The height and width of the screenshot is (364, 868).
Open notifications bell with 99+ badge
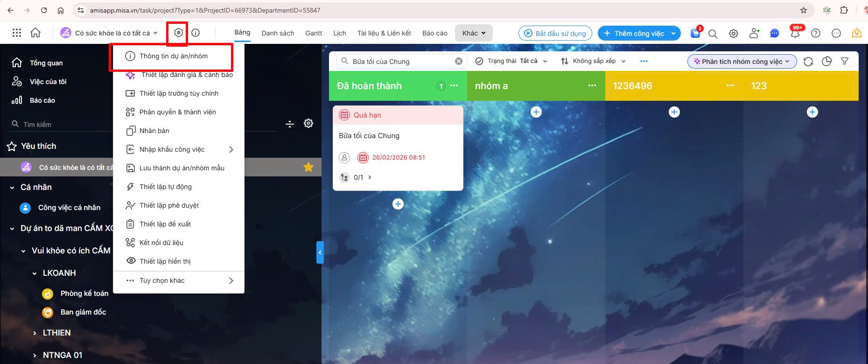tap(795, 33)
